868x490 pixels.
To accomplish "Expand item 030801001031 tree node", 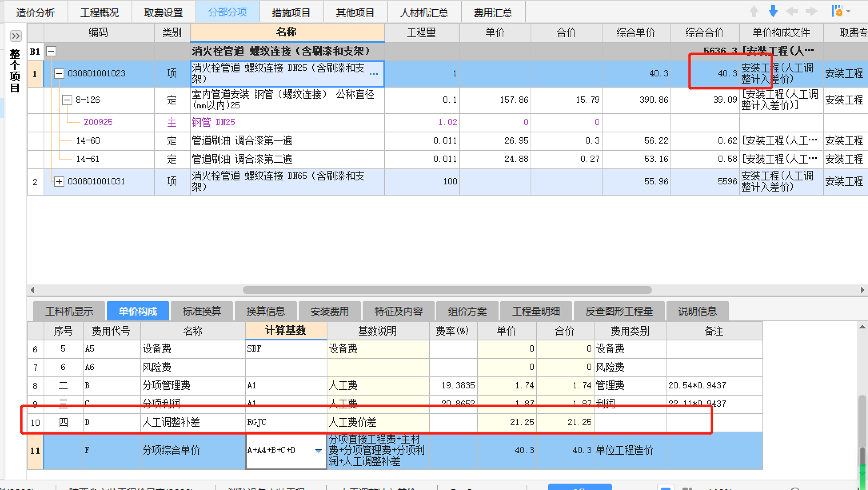I will [x=59, y=182].
